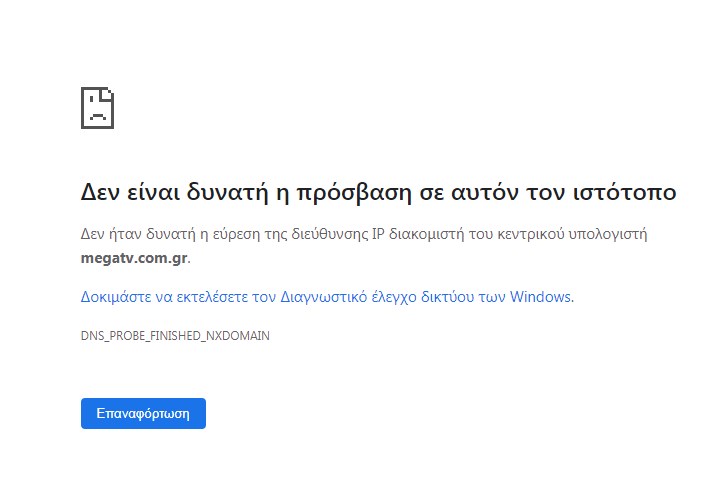The height and width of the screenshot is (478, 725).
Task: Select the bold megatv.com.gr domain text
Action: tap(134, 258)
